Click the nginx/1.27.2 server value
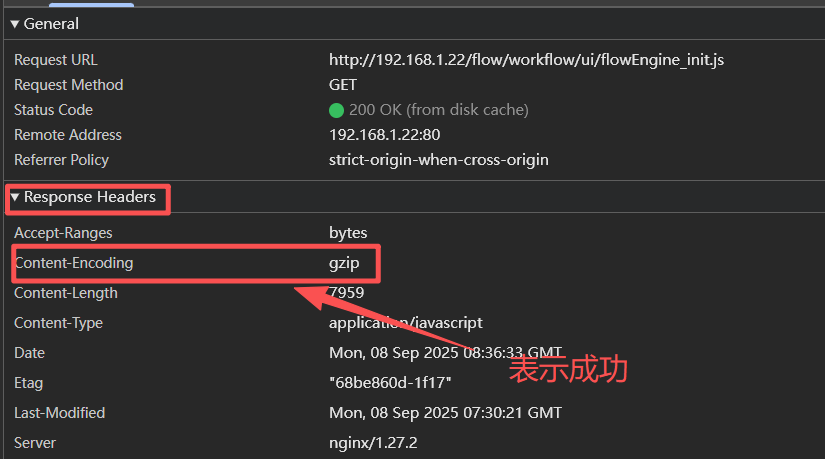The width and height of the screenshot is (825, 459). click(x=373, y=443)
